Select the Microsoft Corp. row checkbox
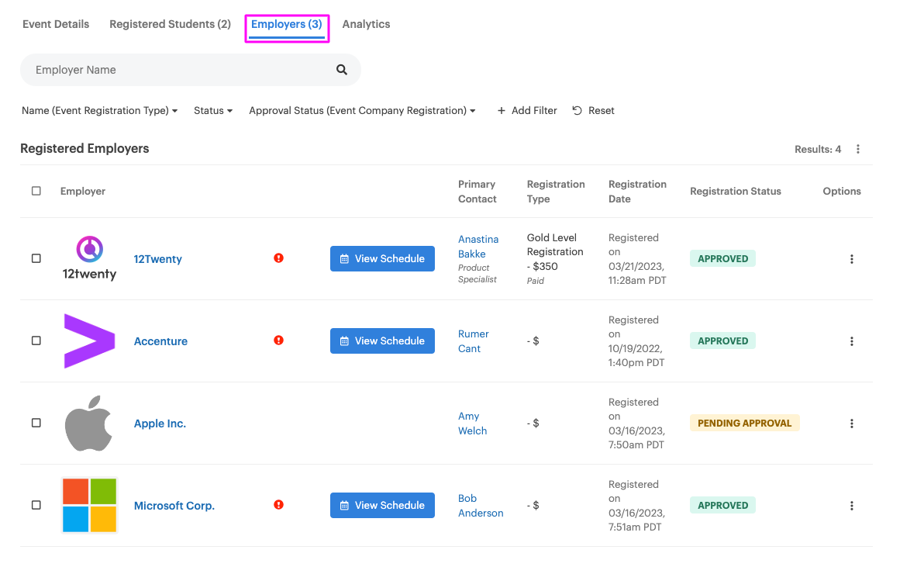 tap(36, 505)
